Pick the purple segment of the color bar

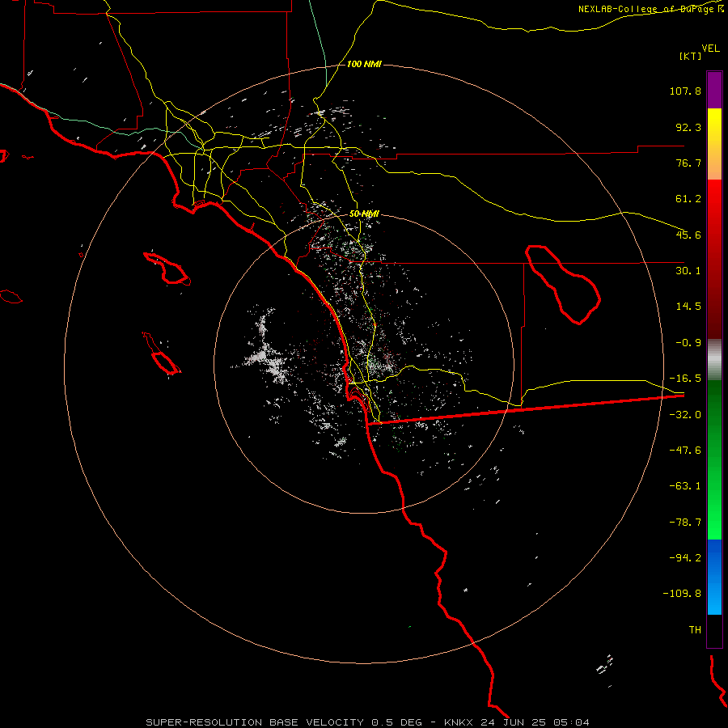click(x=714, y=90)
